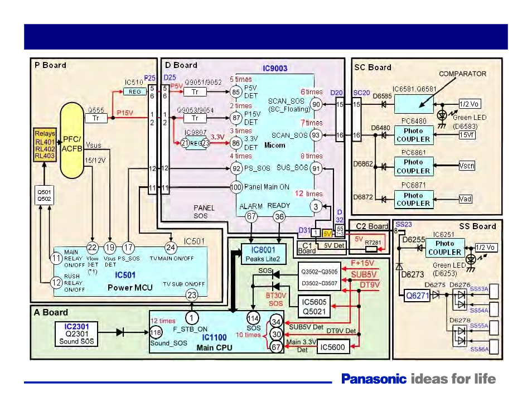Viewport: 532px width, 411px height.
Task: Click diode symbol between IC2301 and pin 118
Action: coord(120,332)
